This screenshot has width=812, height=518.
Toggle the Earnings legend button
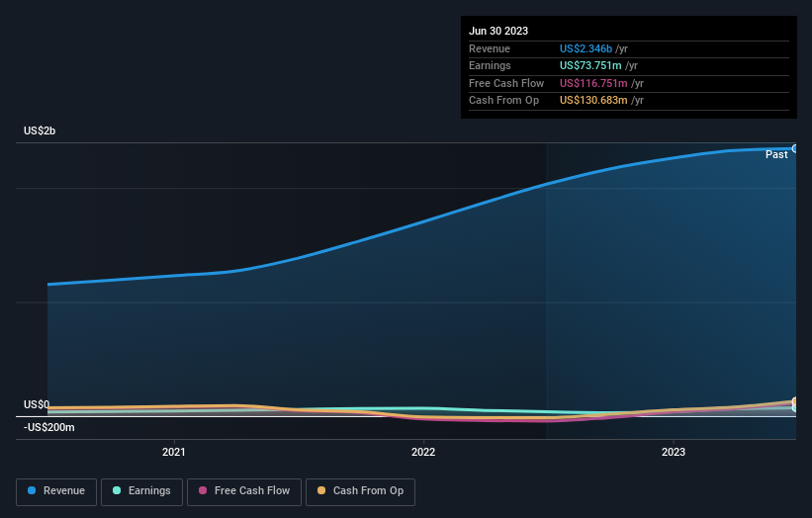141,491
